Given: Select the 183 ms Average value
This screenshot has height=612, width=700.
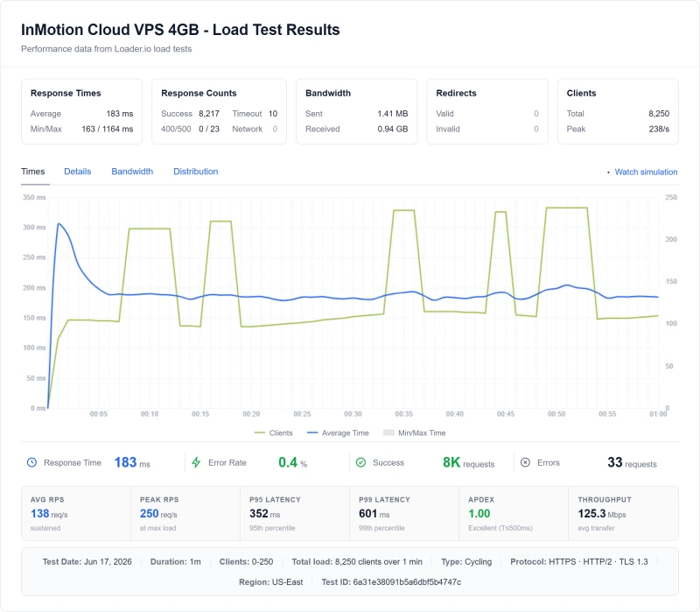Looking at the screenshot, I should (x=120, y=114).
